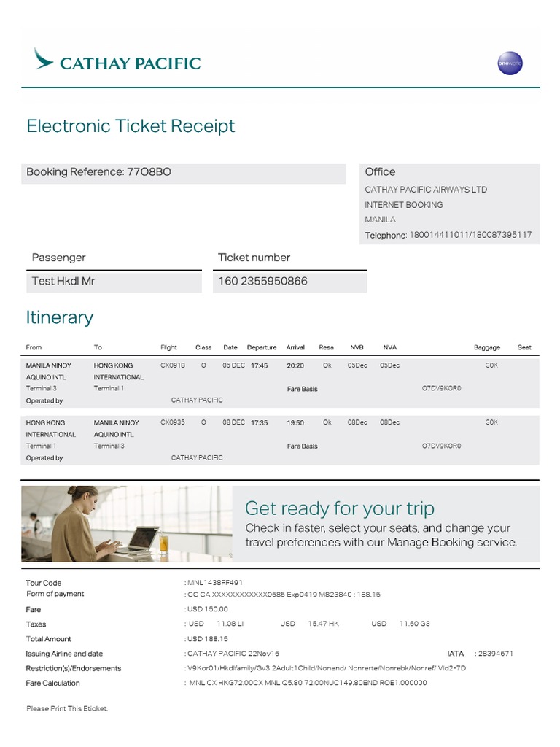This screenshot has height=747, width=560.
Task: Select flight number CX0918
Action: (x=173, y=365)
